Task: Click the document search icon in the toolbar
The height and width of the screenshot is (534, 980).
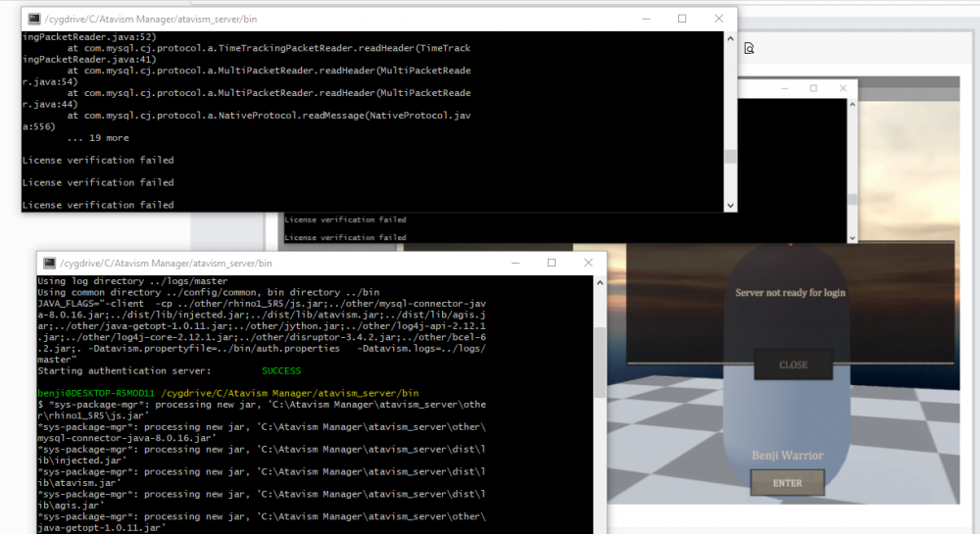Action: pyautogui.click(x=750, y=48)
